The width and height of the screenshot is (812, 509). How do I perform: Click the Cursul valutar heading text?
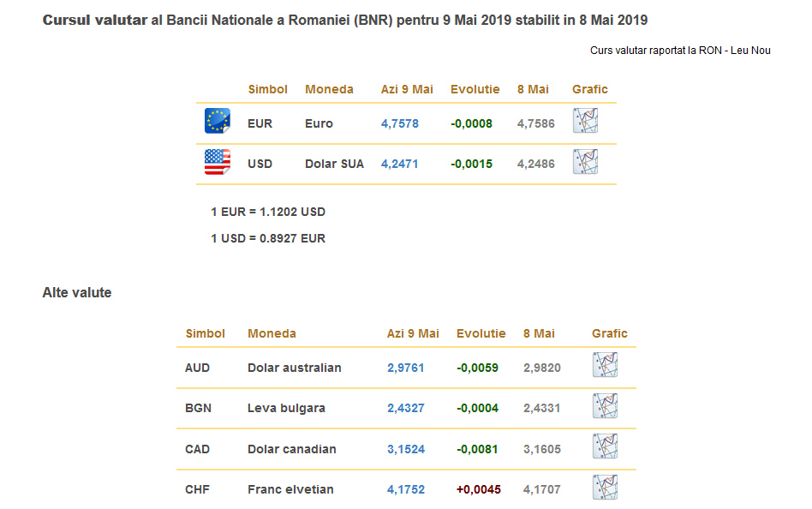(x=94, y=19)
